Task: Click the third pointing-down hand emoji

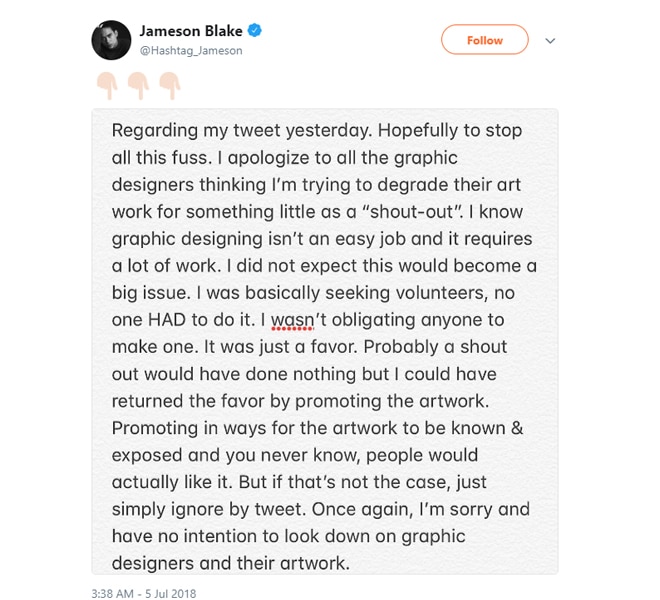Action: point(170,85)
